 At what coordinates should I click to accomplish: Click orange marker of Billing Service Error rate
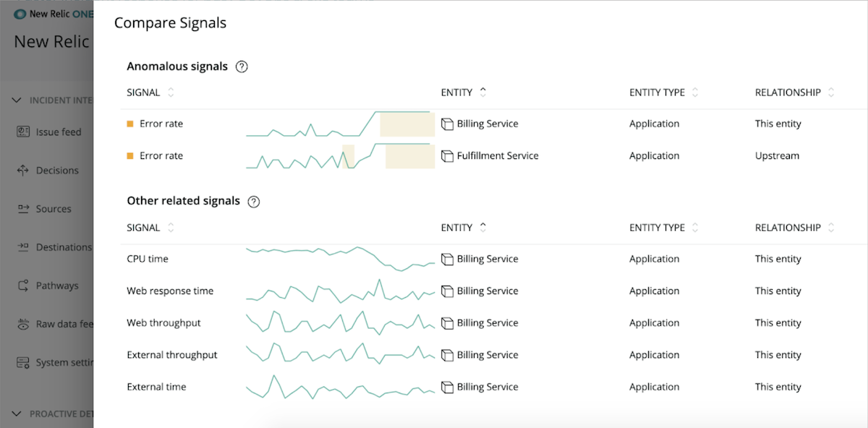130,124
